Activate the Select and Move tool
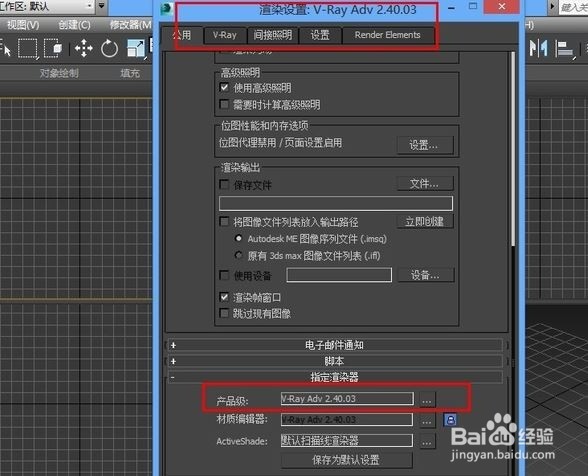Image resolution: width=588 pixels, height=476 pixels. (84, 48)
